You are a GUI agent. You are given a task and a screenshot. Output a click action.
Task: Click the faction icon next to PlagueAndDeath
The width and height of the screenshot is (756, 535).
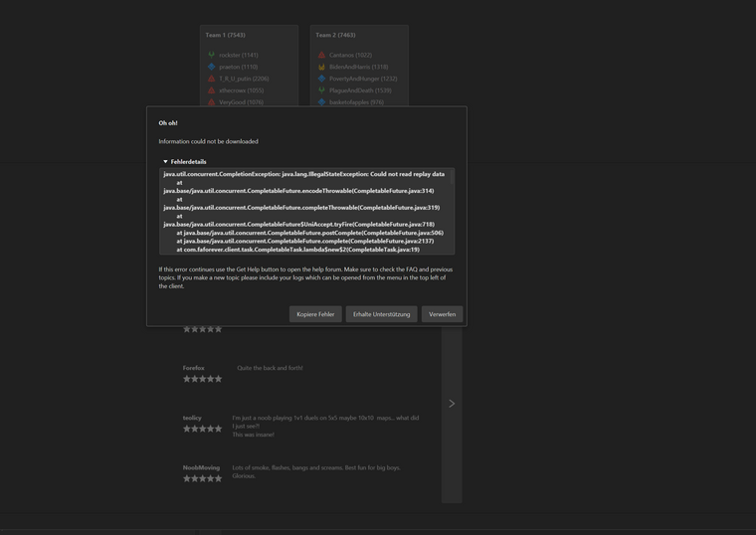pos(321,90)
